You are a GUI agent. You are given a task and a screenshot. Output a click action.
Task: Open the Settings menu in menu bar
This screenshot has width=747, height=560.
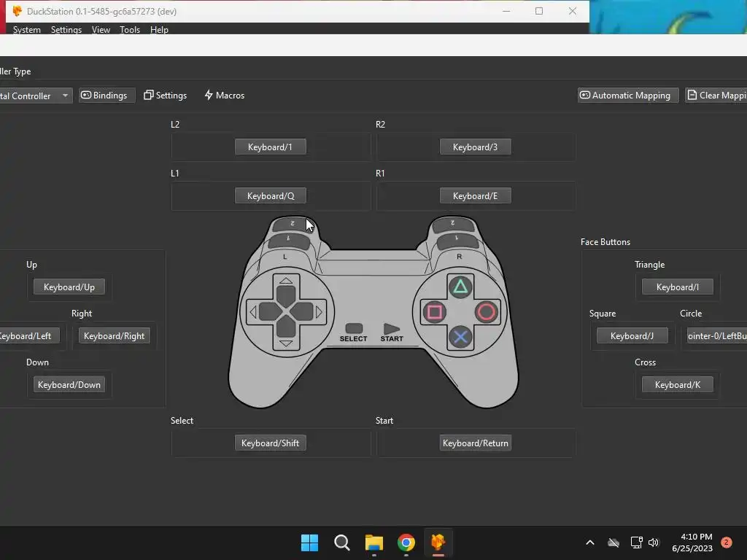[66, 29]
